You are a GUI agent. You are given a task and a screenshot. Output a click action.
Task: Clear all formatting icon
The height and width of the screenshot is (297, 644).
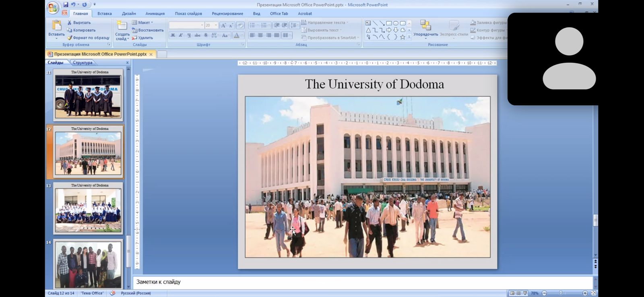(240, 25)
